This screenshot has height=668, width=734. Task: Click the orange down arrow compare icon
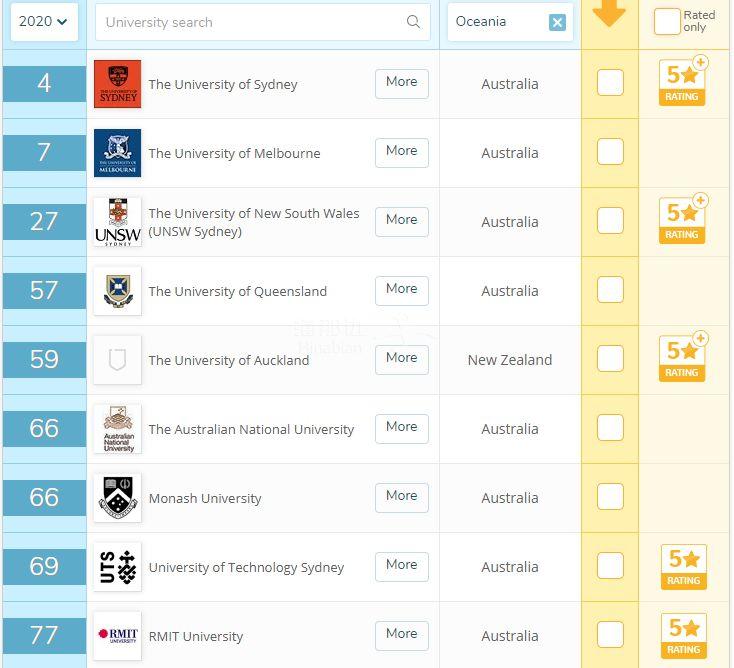[609, 12]
